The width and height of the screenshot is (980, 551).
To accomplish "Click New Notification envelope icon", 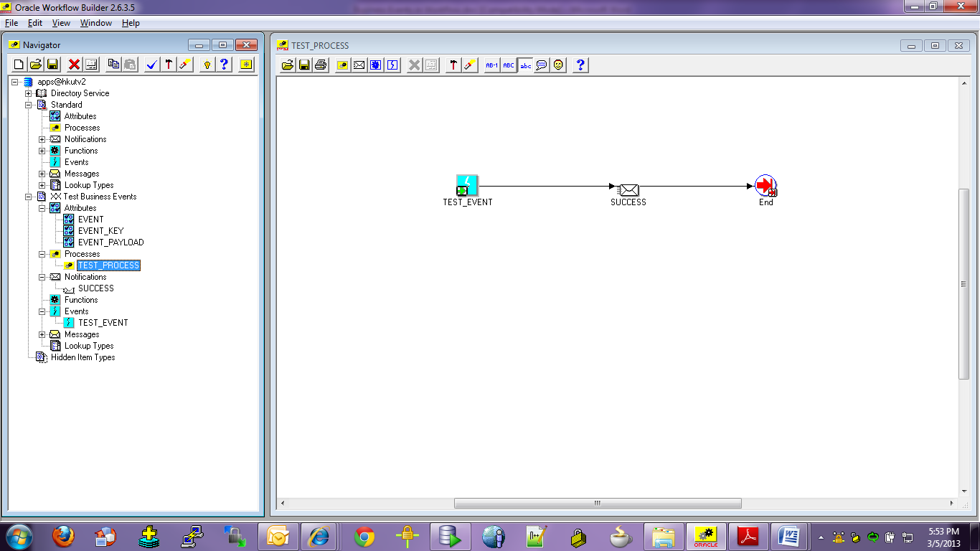I will 359,65.
